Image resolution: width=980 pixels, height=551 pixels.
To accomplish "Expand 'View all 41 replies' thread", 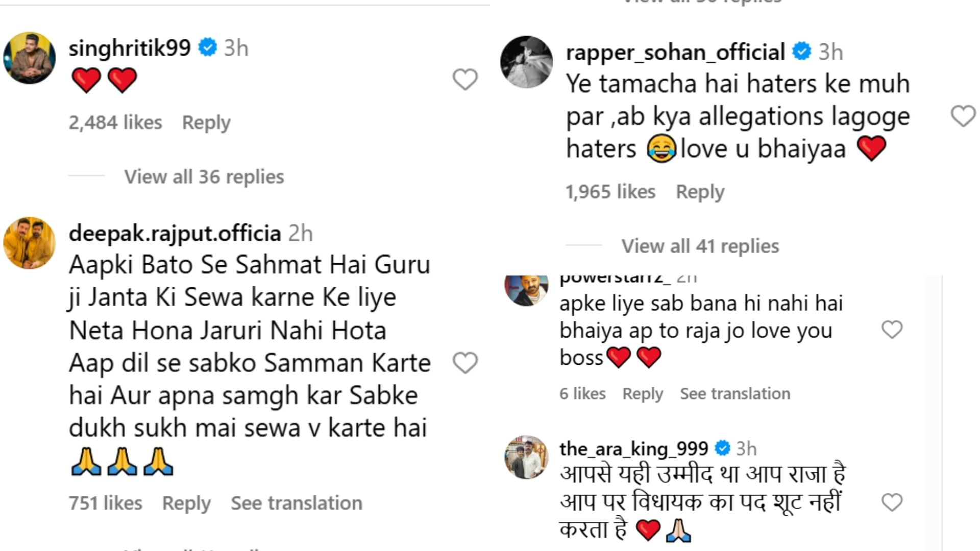I will pos(700,246).
